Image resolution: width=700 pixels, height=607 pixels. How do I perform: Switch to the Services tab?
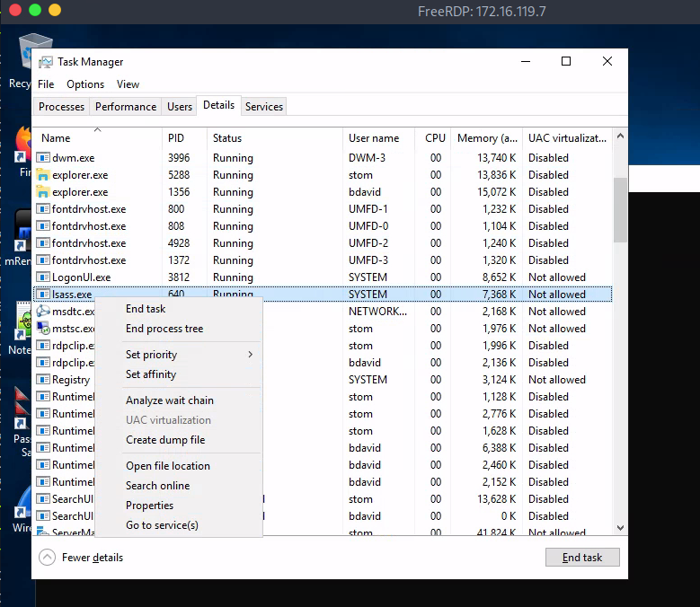[264, 107]
